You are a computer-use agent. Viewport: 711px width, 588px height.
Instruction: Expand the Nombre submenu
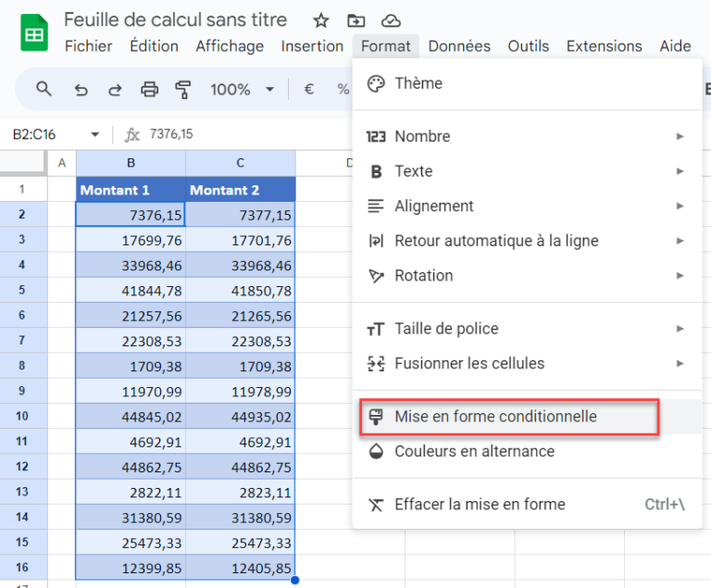[x=528, y=136]
